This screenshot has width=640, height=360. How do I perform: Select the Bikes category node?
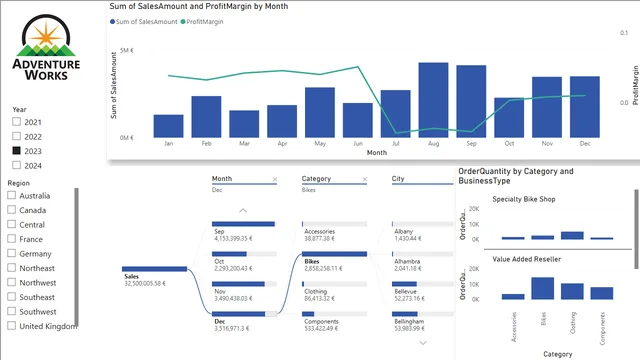(334, 254)
